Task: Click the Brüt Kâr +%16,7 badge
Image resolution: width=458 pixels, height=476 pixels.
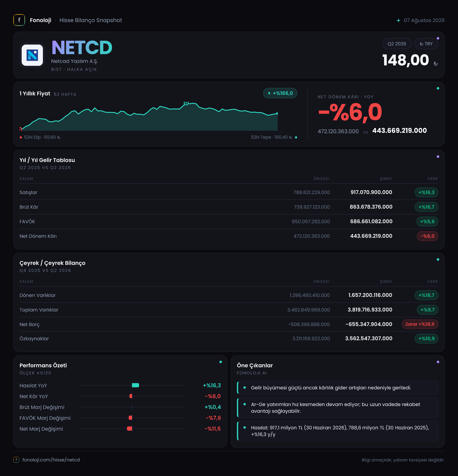Action: click(x=426, y=207)
